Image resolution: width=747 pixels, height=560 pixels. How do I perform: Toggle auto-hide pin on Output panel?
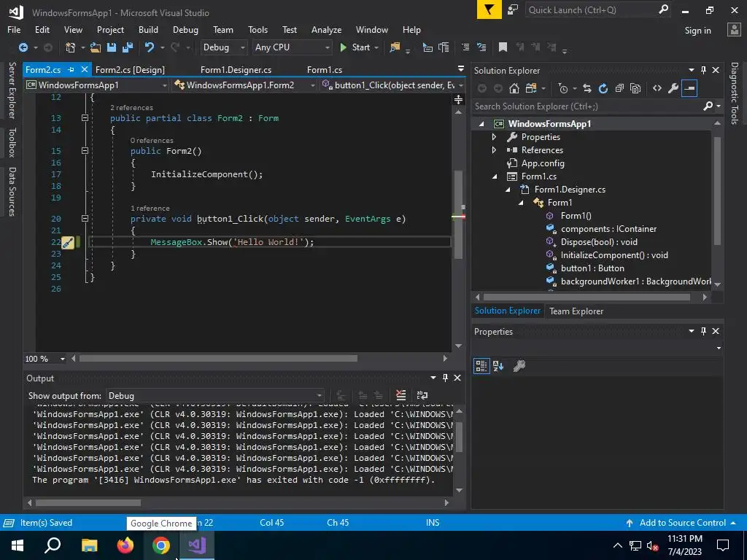(445, 378)
